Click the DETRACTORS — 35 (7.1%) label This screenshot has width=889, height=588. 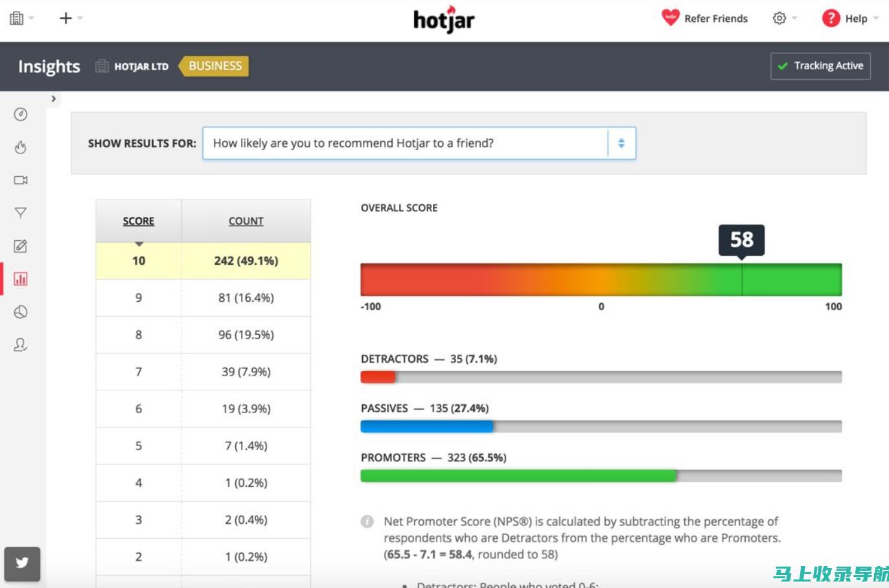[429, 359]
